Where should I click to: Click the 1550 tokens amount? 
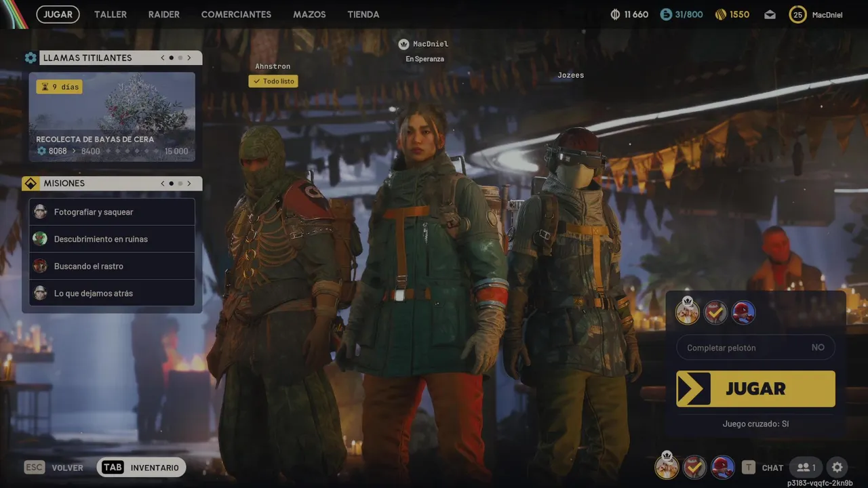coord(739,14)
